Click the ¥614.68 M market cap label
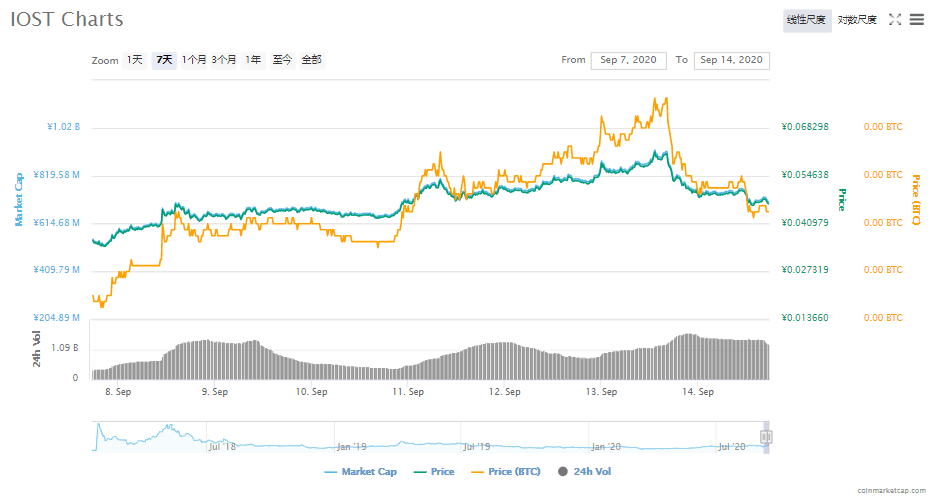Screen dimensions: 933x497 [57, 223]
